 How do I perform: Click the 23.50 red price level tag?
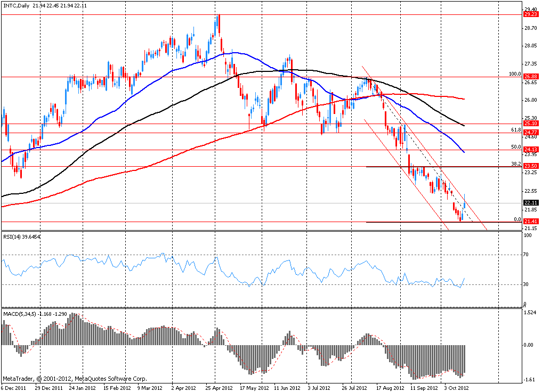530,166
